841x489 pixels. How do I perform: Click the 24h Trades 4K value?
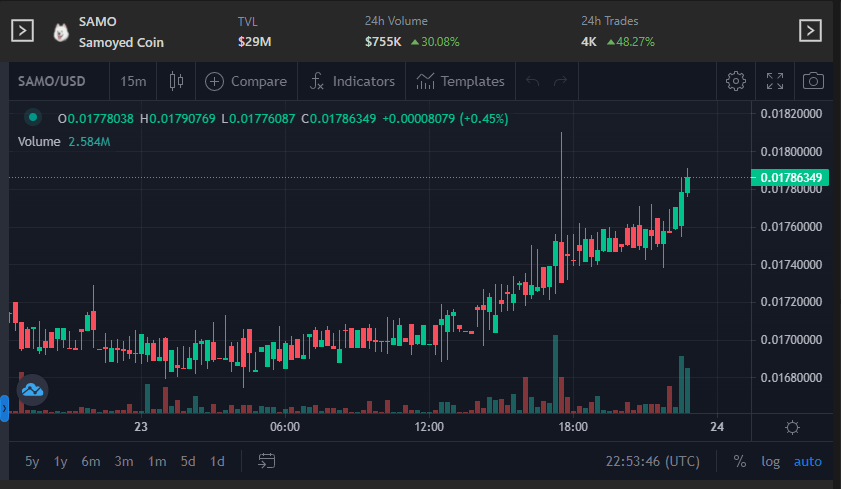click(x=588, y=42)
